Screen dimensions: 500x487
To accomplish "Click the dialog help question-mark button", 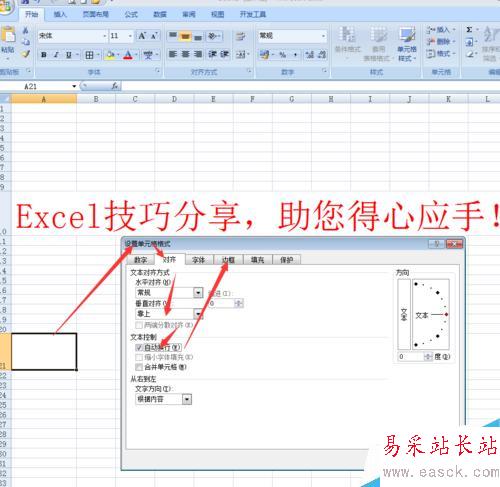I will pos(437,244).
